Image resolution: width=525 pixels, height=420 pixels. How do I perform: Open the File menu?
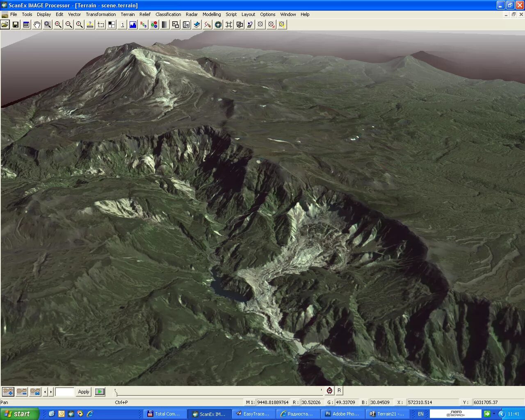click(14, 14)
